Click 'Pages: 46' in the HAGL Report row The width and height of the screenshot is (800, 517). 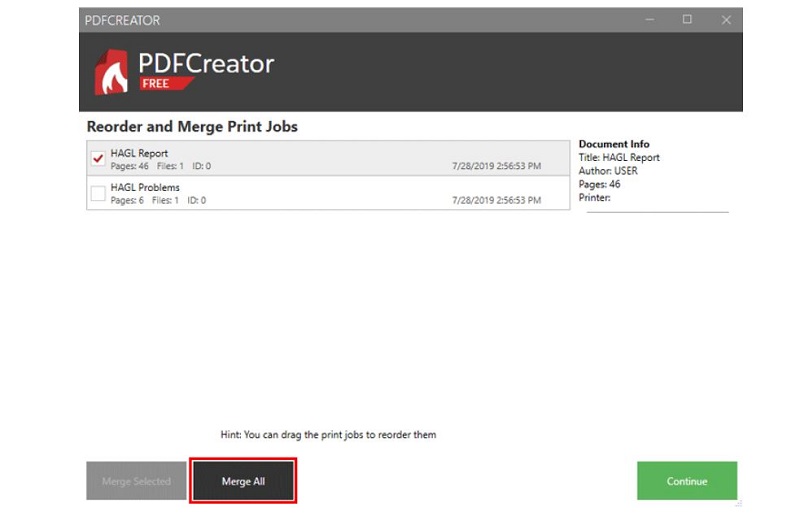pyautogui.click(x=130, y=166)
